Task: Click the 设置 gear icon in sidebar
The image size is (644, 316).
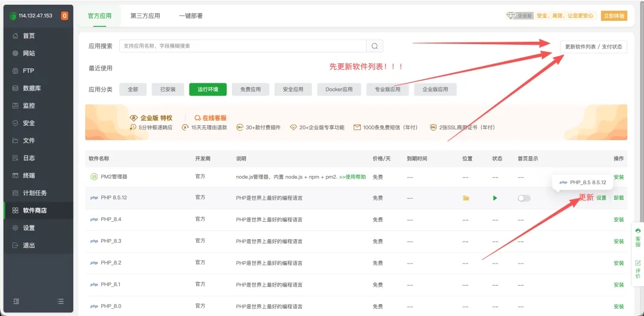Action: point(15,228)
